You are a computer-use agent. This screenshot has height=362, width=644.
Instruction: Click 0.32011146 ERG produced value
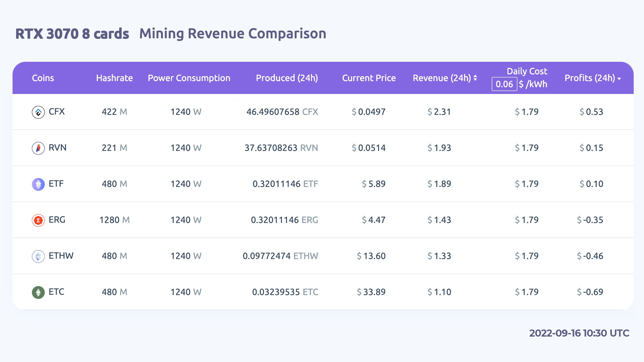tap(284, 220)
